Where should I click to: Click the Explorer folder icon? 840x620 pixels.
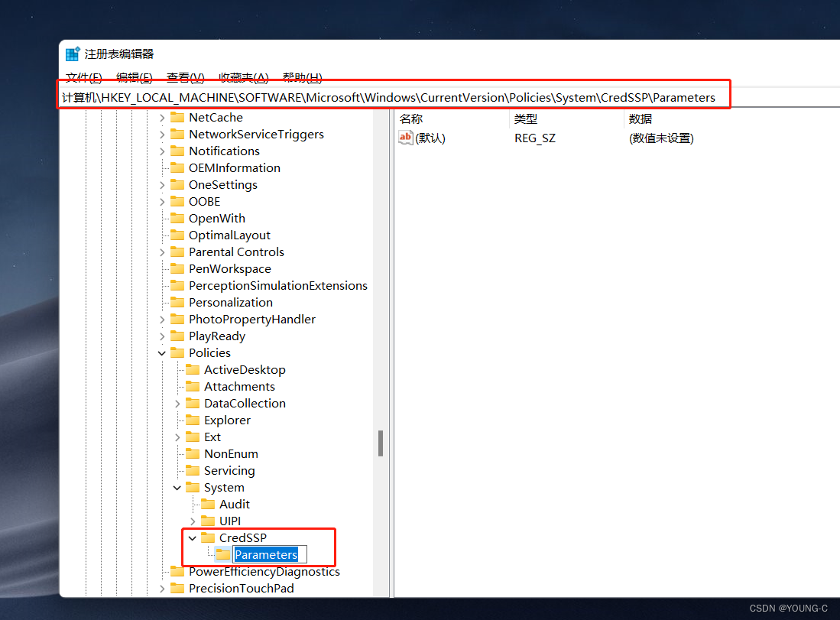pos(193,420)
